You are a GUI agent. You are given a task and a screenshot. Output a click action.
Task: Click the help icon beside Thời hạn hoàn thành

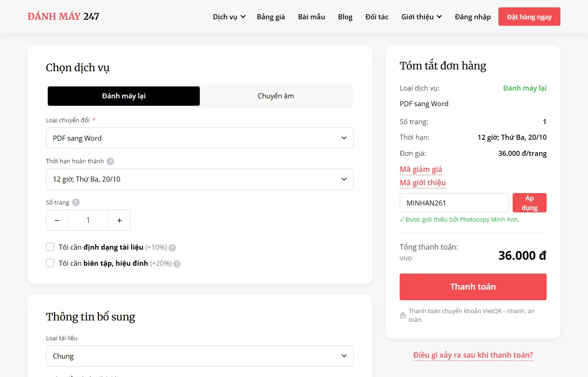110,161
